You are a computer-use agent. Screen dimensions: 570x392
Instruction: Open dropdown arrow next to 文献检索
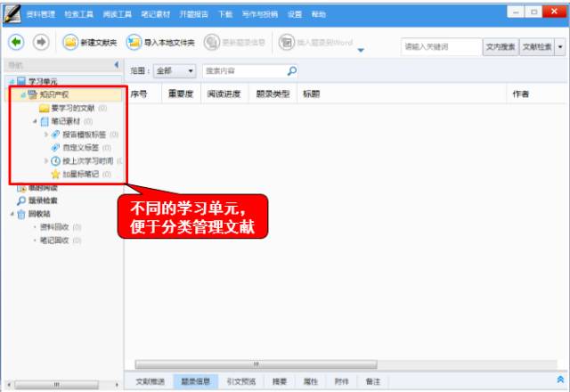[560, 46]
